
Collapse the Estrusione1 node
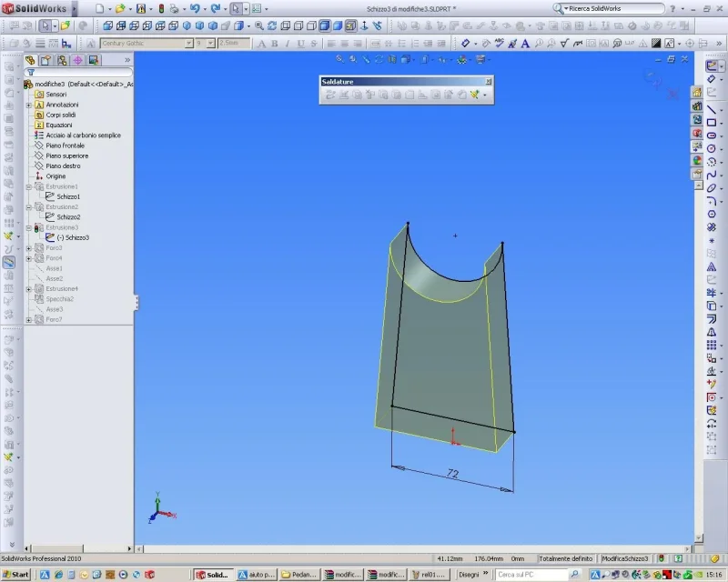(x=29, y=186)
